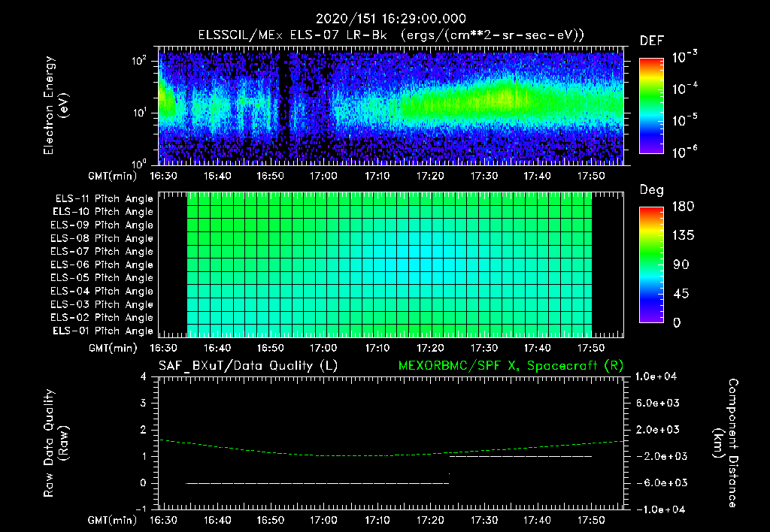Click the green MEXORBMC/SPF X, Spacecraft (R) legend
The height and width of the screenshot is (532, 770).
click(x=511, y=366)
